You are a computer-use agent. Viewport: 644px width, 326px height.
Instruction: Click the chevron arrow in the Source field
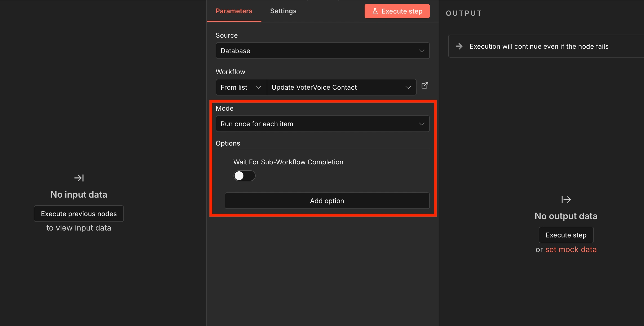[421, 51]
